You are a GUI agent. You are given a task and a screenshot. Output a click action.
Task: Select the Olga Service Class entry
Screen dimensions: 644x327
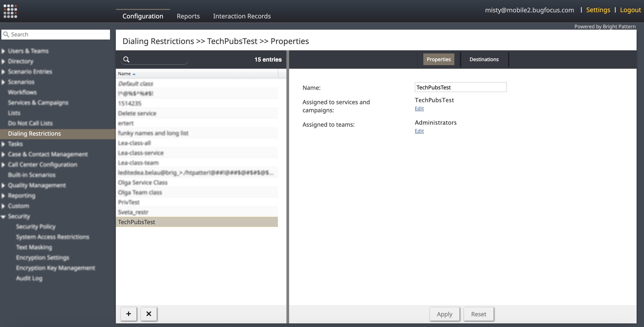(197, 182)
